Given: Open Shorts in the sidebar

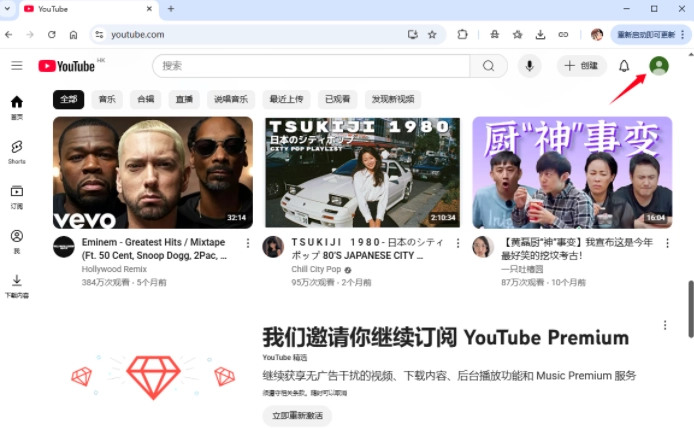Looking at the screenshot, I should [x=17, y=151].
